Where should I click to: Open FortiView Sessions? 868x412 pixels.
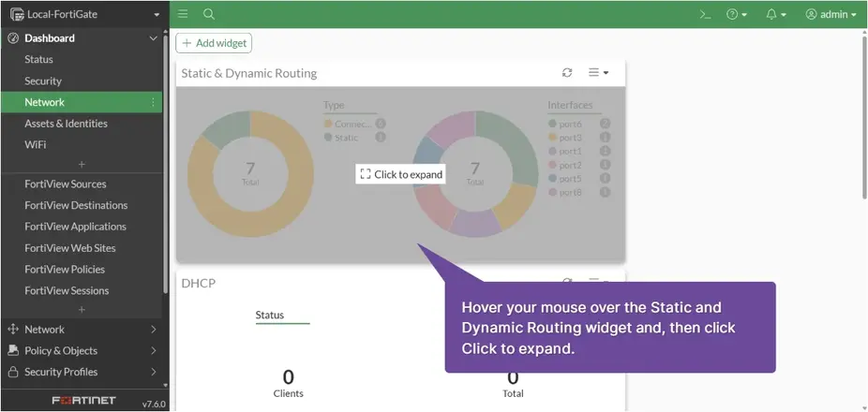coord(67,291)
